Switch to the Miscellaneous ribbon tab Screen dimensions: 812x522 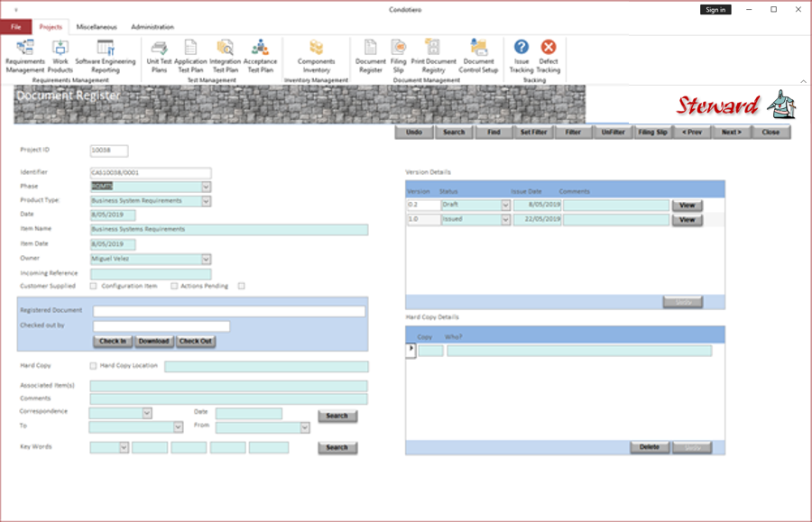(97, 27)
